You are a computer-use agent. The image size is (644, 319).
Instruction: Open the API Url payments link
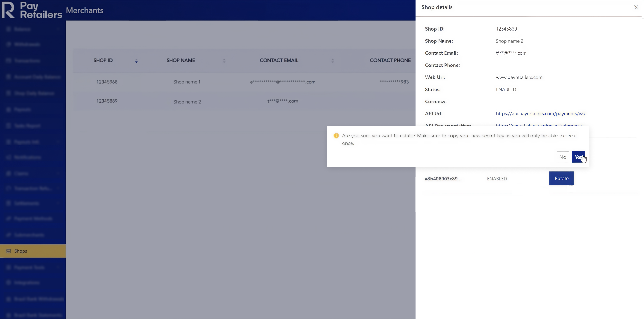click(x=540, y=114)
